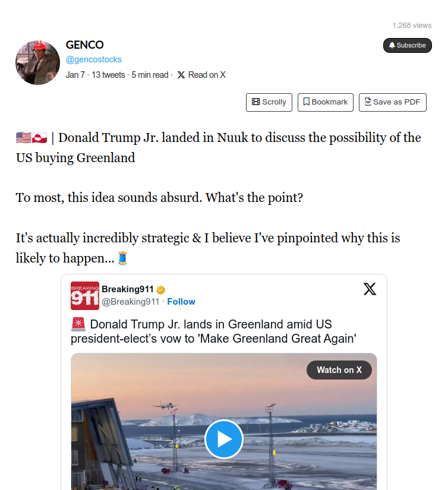
Task: Click the @Breaking911 handle
Action: pyautogui.click(x=131, y=302)
